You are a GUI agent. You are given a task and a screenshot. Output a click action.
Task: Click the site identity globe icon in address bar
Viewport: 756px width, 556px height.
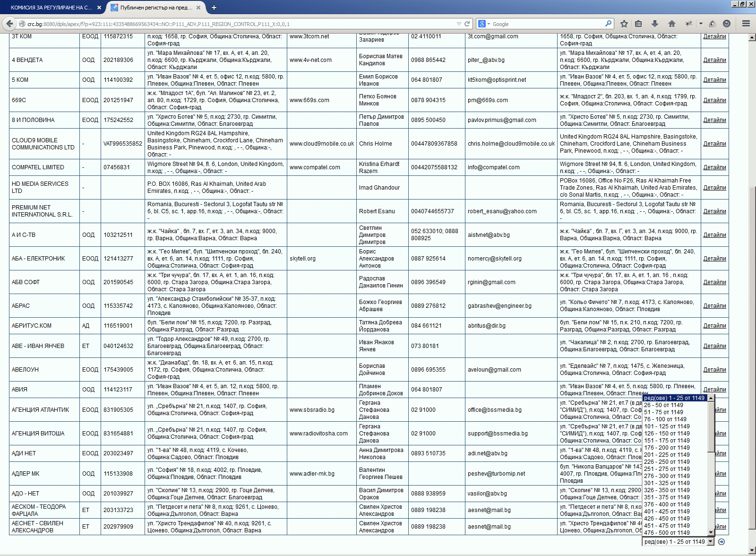22,24
